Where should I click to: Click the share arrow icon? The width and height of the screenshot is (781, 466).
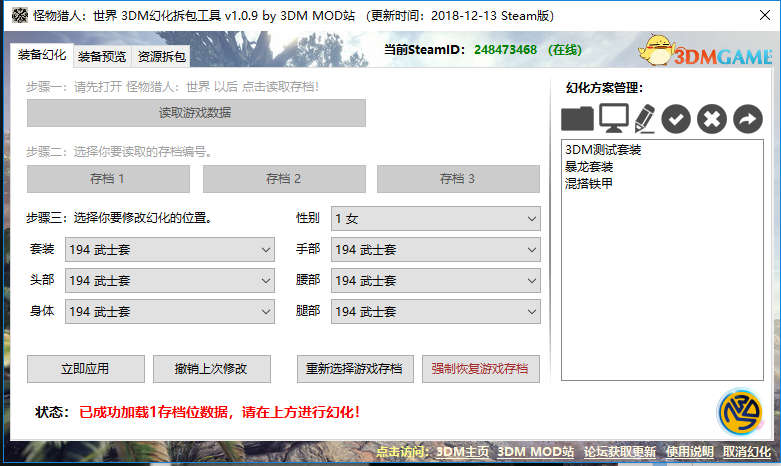coord(746,119)
